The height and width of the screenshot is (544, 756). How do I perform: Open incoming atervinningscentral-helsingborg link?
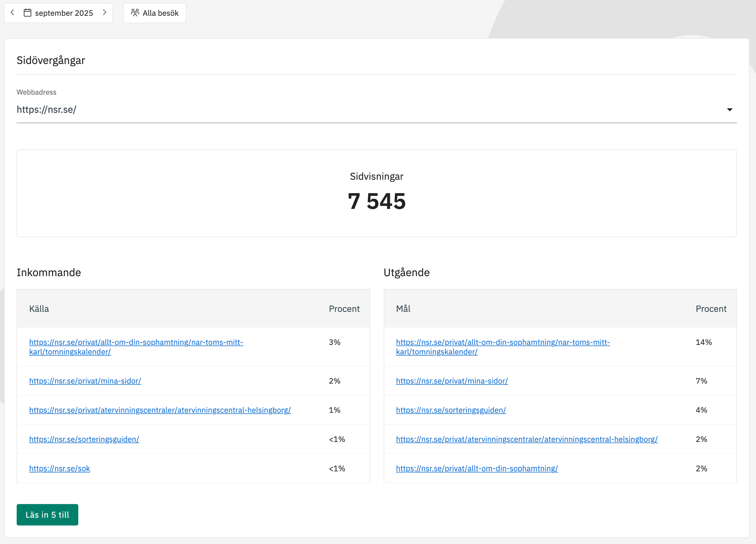[160, 410]
